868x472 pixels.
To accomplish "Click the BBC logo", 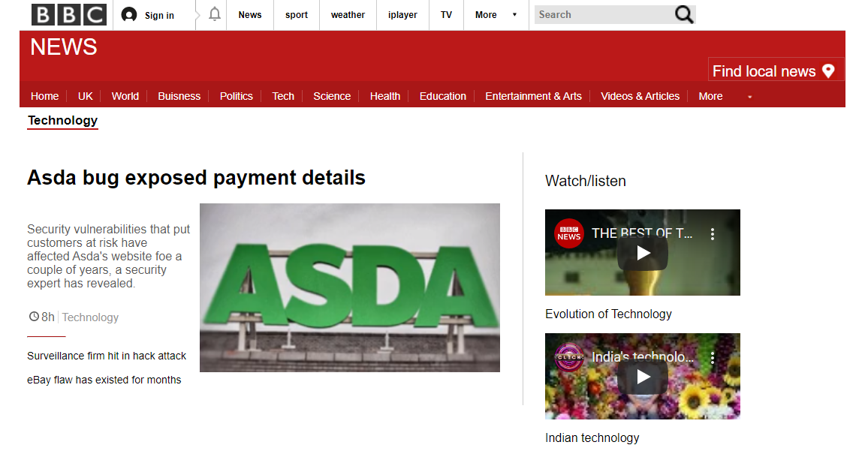I will tap(68, 15).
